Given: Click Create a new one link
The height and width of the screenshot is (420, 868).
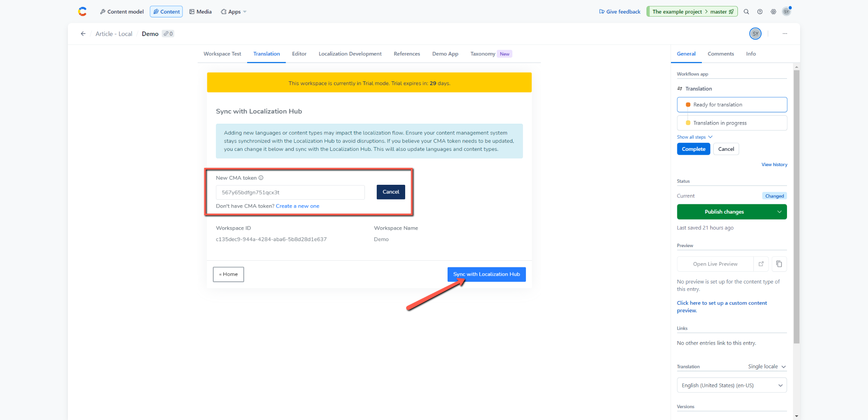Looking at the screenshot, I should coord(298,206).
